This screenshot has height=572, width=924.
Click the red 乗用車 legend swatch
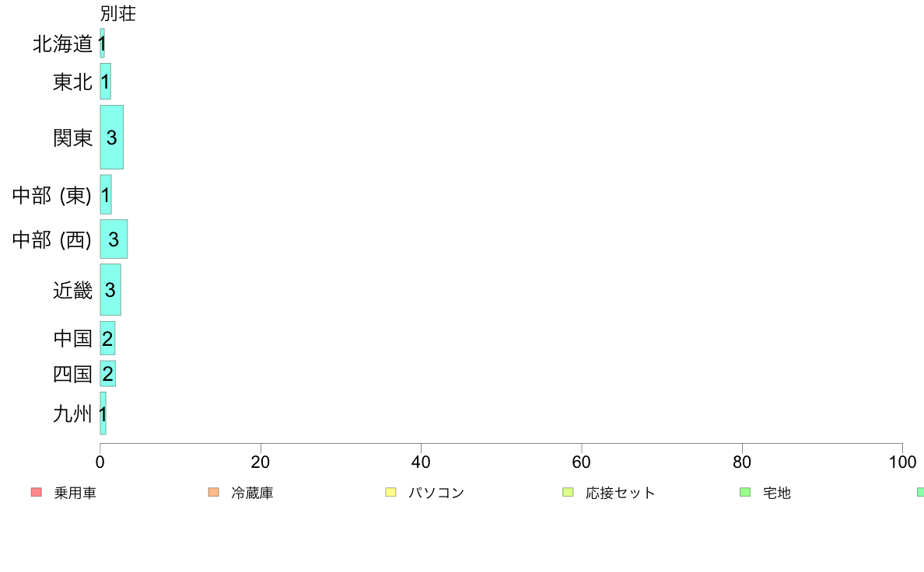(x=37, y=492)
